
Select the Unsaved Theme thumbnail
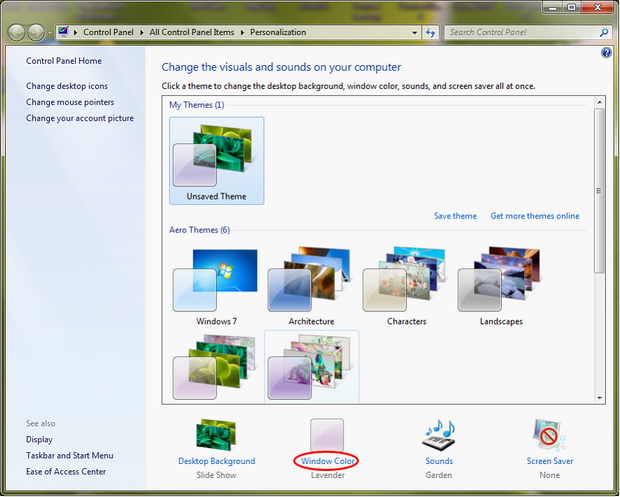click(216, 159)
